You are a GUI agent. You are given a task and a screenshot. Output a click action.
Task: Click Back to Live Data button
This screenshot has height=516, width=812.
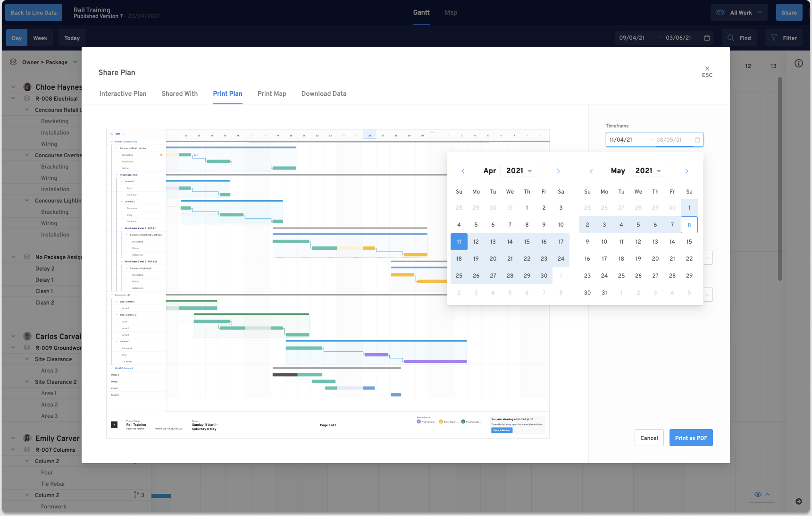tap(33, 12)
